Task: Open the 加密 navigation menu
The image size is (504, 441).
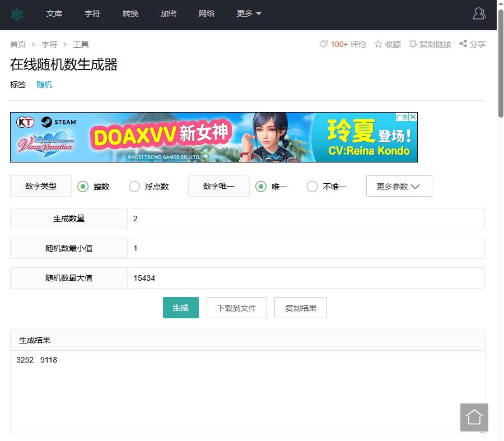Action: pyautogui.click(x=169, y=14)
